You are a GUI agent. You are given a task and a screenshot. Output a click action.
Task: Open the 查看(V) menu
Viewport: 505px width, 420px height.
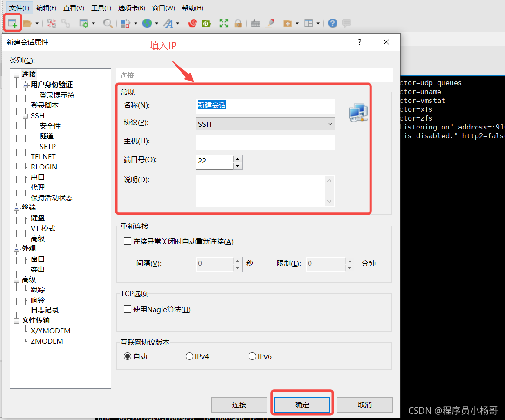coord(74,8)
